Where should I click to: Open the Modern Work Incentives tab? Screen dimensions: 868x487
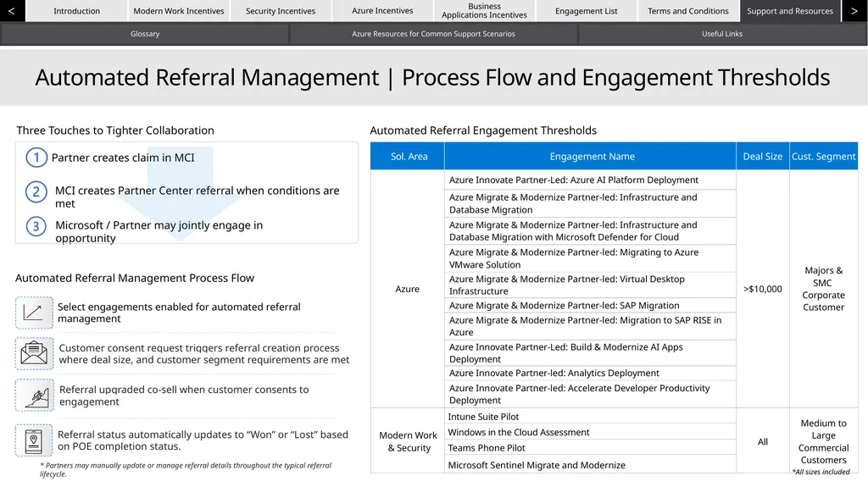tap(179, 11)
